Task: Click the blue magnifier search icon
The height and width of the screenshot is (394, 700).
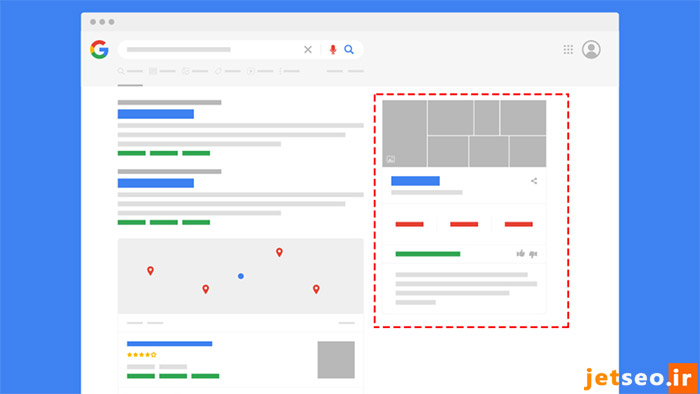Action: pyautogui.click(x=349, y=50)
